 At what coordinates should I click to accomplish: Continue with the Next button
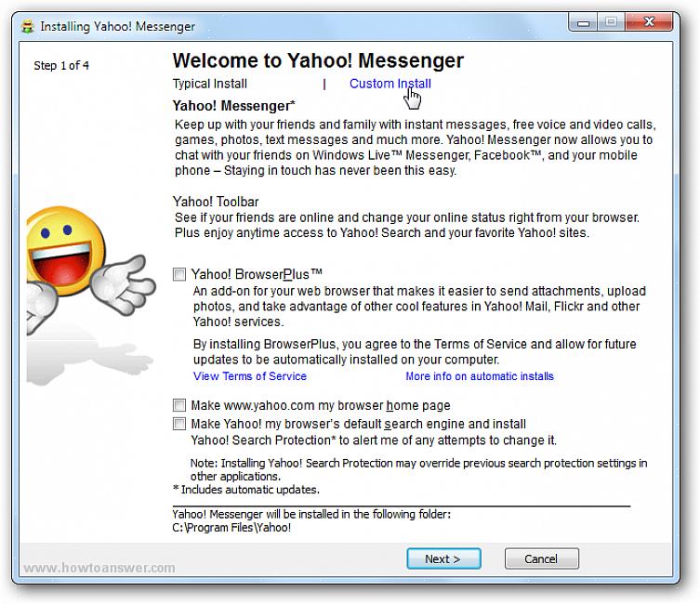coord(443,558)
